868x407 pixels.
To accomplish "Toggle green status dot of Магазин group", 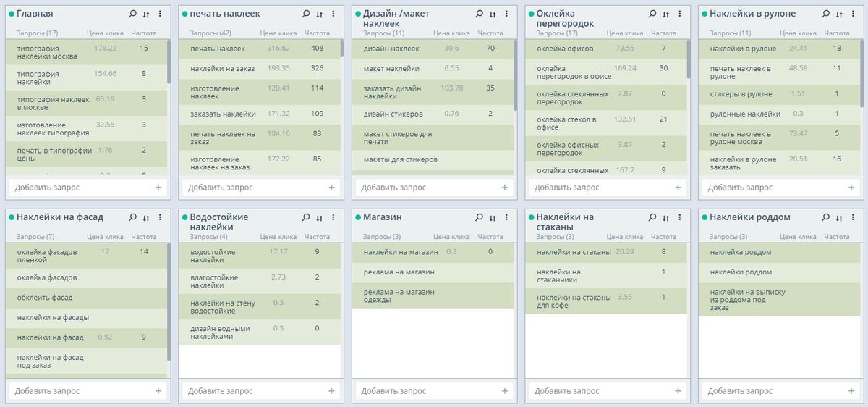I will pos(358,217).
